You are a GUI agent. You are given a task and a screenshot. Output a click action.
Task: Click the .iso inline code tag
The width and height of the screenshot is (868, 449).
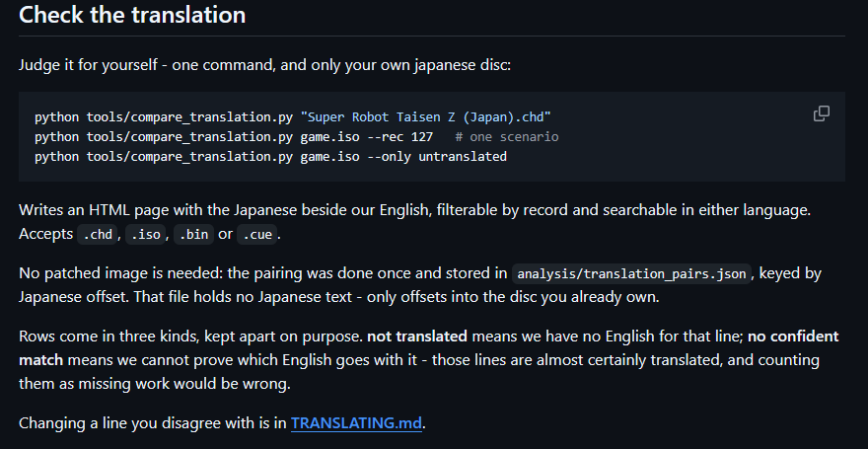pos(146,234)
